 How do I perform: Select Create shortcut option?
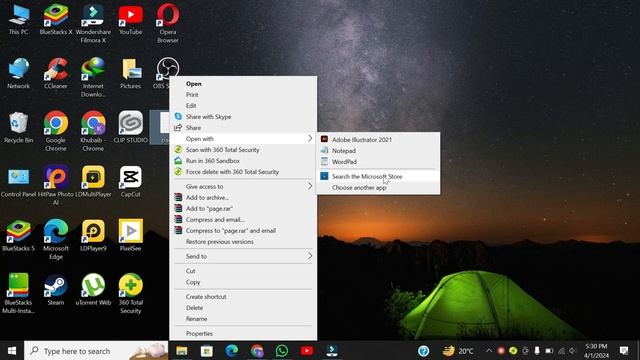tap(243, 297)
